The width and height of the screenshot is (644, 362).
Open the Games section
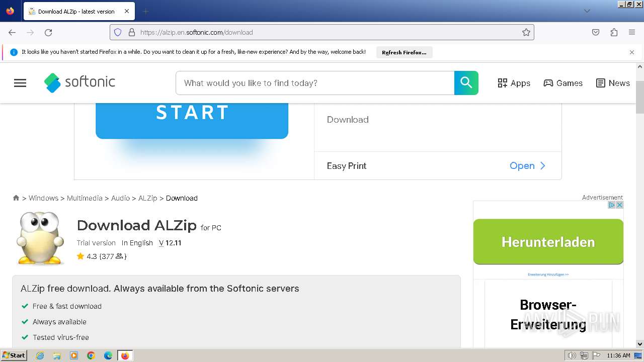point(563,83)
